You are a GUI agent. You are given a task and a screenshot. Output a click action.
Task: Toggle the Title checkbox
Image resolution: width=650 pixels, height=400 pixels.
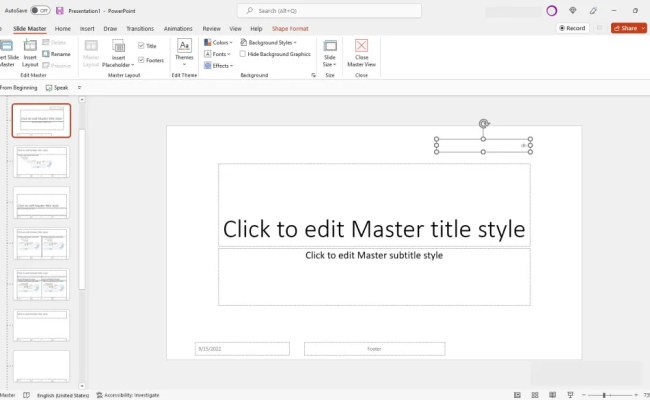(141, 46)
